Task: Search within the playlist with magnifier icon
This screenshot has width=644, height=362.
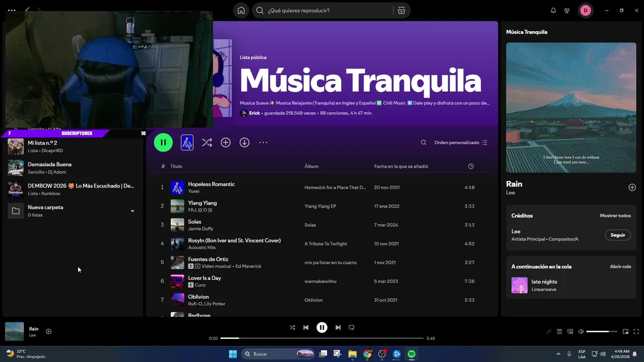Action: [424, 143]
